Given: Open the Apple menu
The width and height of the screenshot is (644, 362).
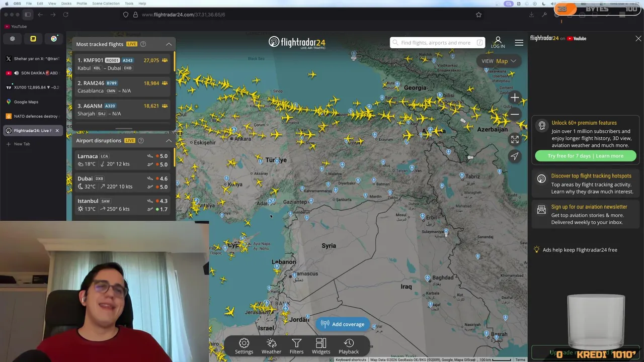Looking at the screenshot, I should point(7,4).
